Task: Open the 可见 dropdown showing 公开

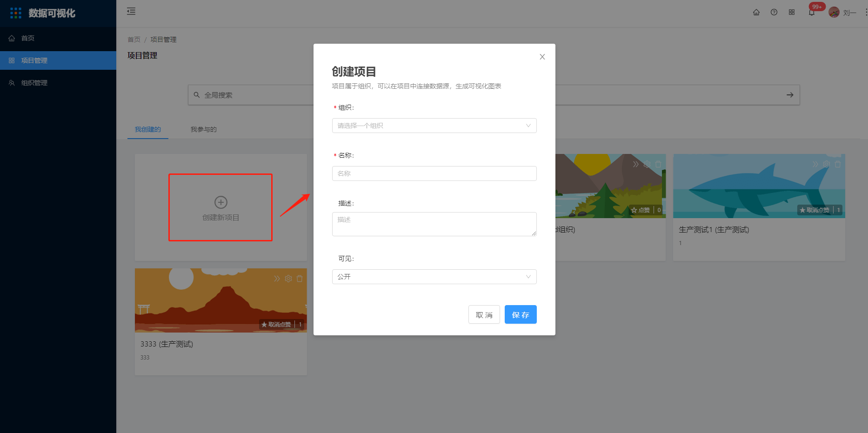Action: click(434, 277)
